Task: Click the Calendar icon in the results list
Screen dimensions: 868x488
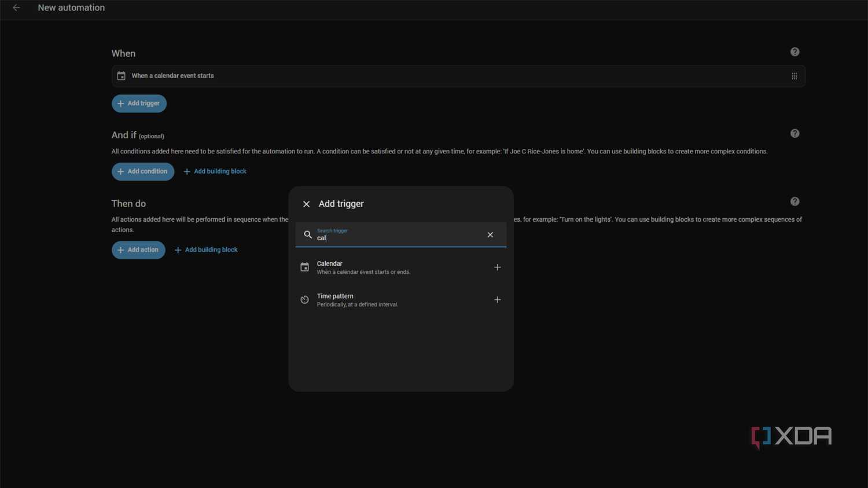Action: [x=304, y=267]
